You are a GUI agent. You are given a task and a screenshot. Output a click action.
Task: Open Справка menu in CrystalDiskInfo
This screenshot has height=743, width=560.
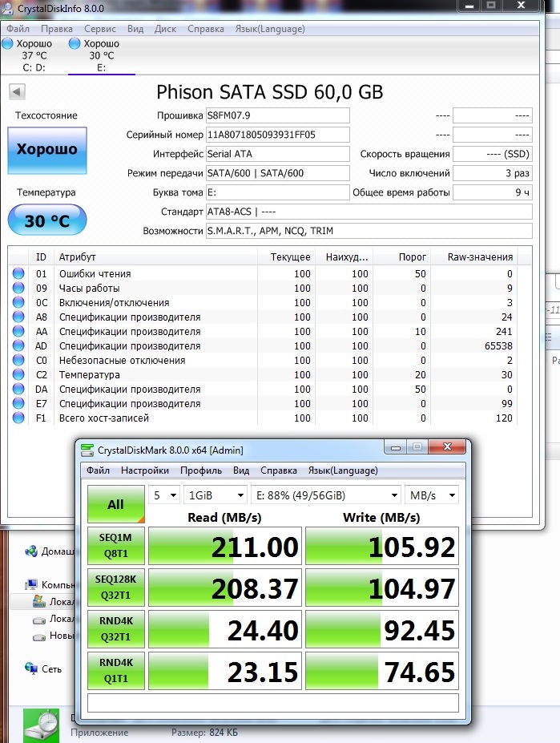206,28
